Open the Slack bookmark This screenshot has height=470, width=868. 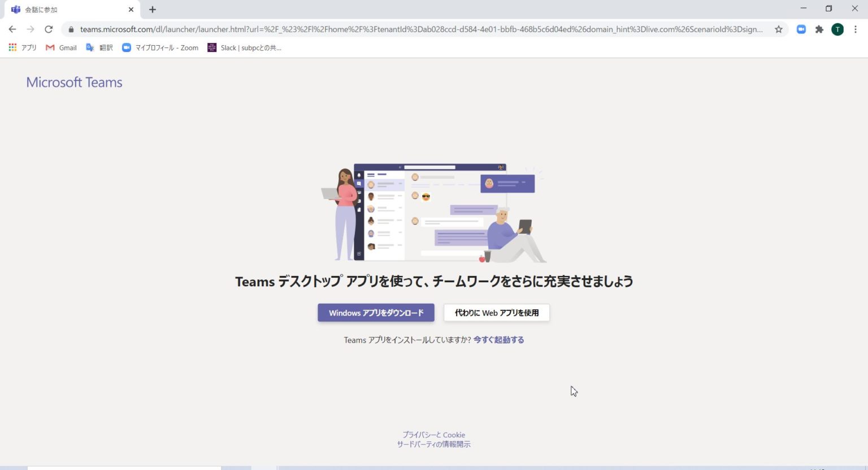pyautogui.click(x=244, y=48)
